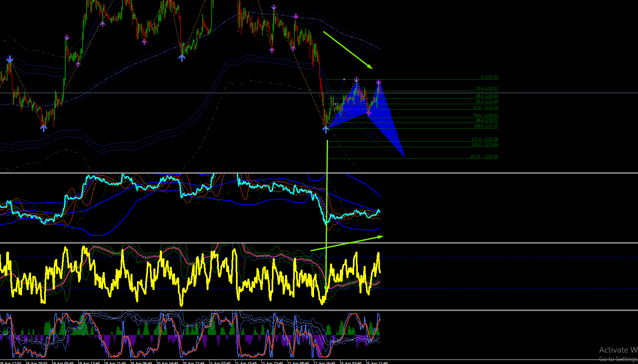Click the 161.8 - 1221.06 extension label
This screenshot has height=364, width=638.
(x=485, y=156)
